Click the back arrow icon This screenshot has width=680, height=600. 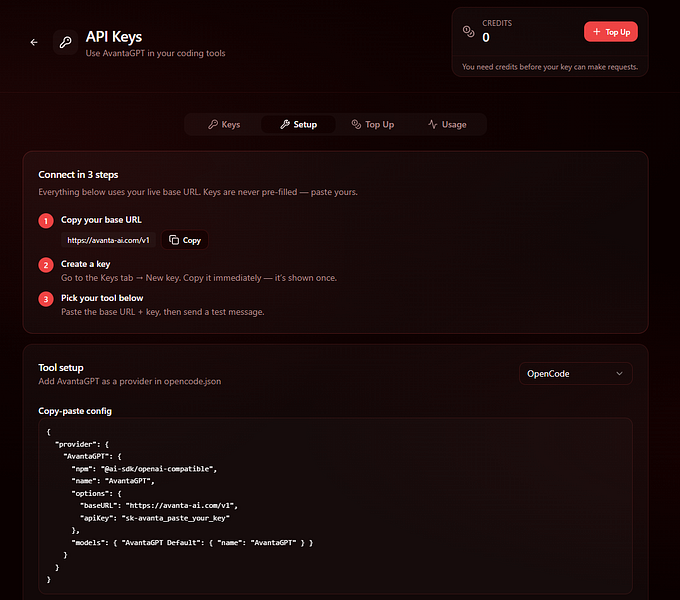(x=34, y=42)
